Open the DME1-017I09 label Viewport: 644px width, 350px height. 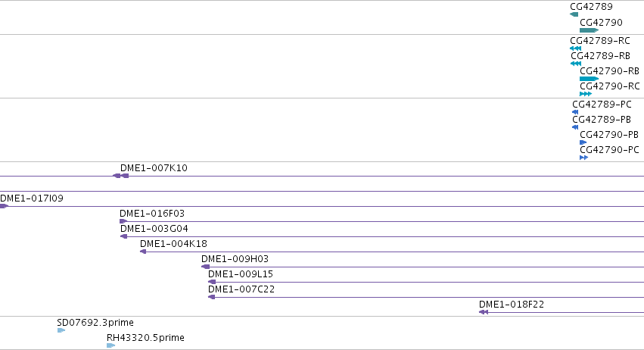(x=32, y=198)
